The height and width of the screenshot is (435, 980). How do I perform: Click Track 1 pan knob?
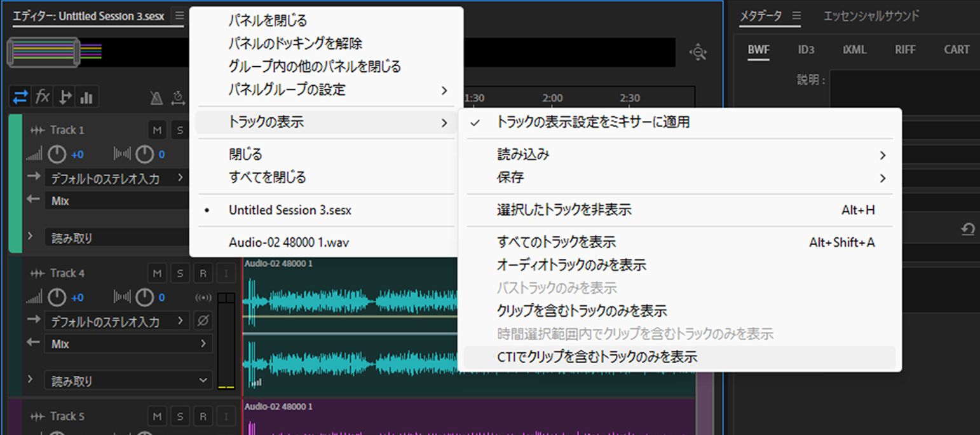144,154
